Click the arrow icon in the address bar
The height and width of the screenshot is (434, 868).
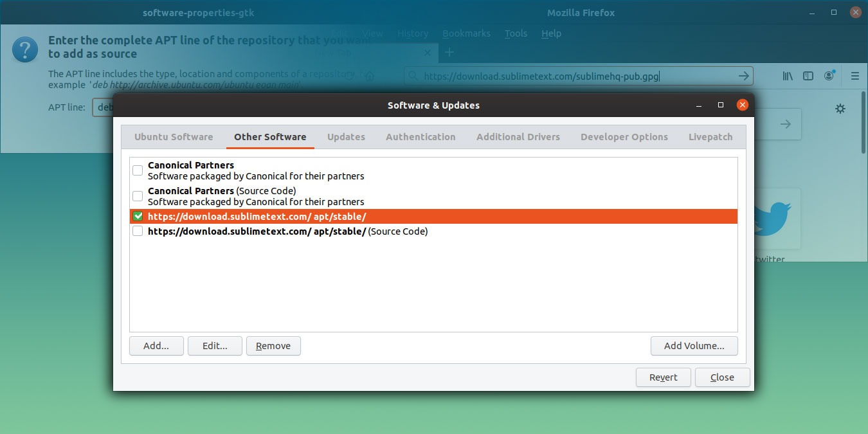pyautogui.click(x=743, y=75)
